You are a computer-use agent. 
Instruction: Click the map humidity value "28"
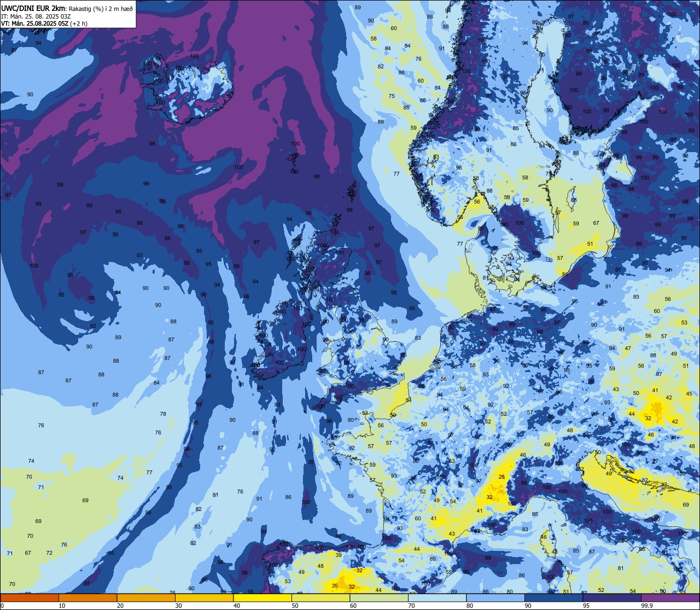[x=501, y=477]
